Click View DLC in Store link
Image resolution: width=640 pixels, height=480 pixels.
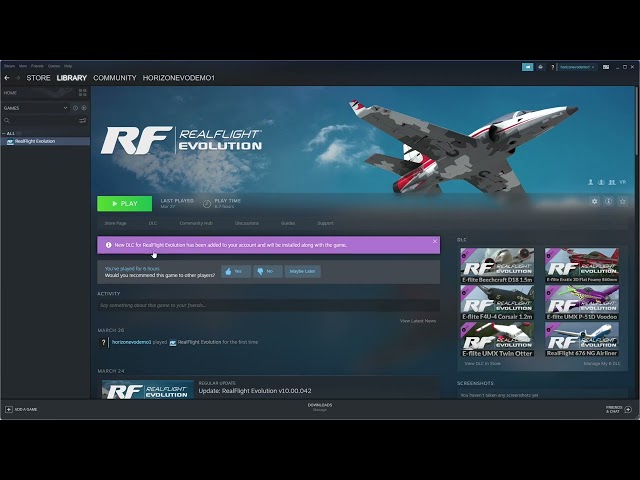482,363
